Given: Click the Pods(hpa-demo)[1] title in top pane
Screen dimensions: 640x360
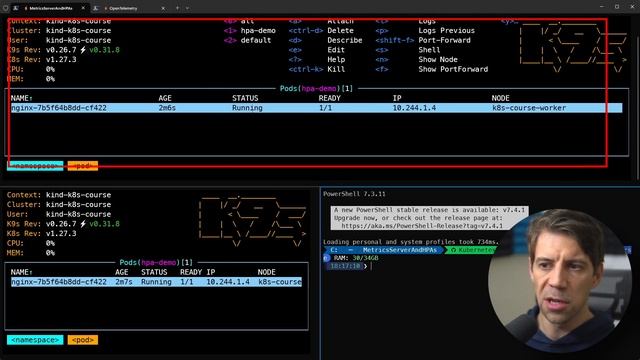Looking at the screenshot, I should pos(316,89).
